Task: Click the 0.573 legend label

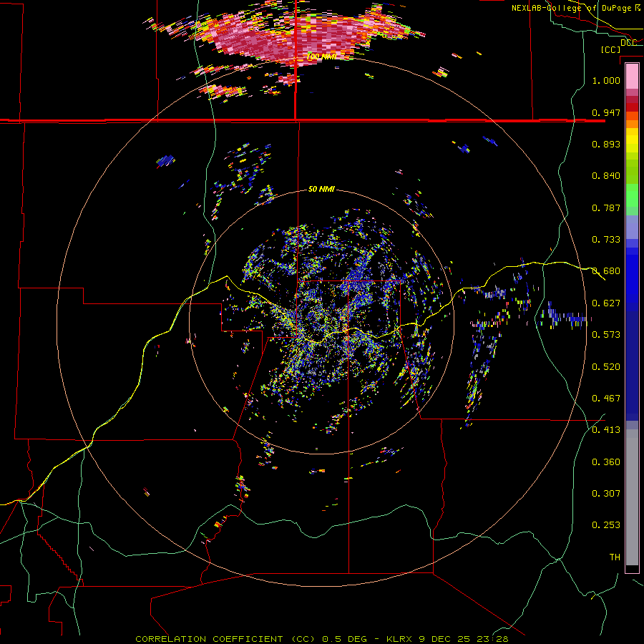Action: point(606,335)
